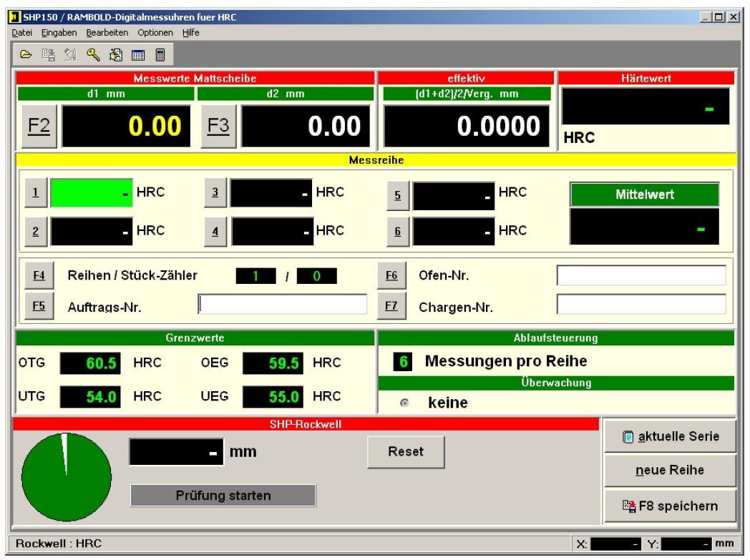Click the green circular Rockwell dial gauge

click(x=67, y=476)
